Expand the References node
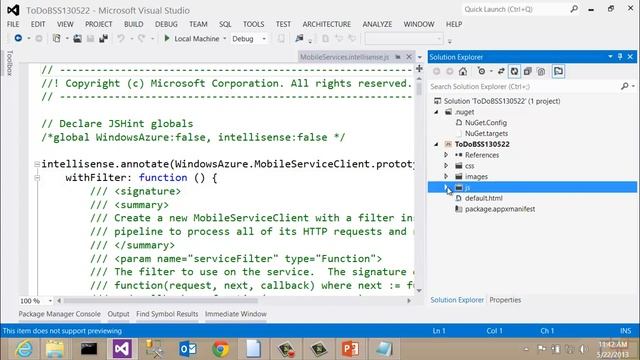Screen dimensions: 640x360 coord(446,155)
